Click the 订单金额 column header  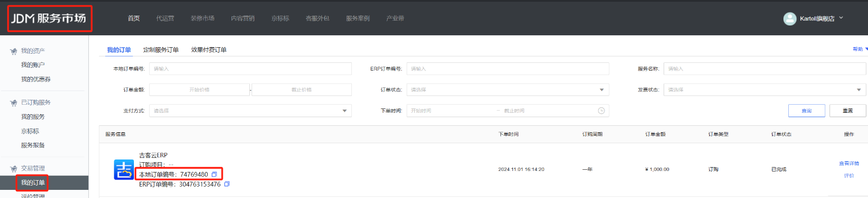click(x=655, y=135)
